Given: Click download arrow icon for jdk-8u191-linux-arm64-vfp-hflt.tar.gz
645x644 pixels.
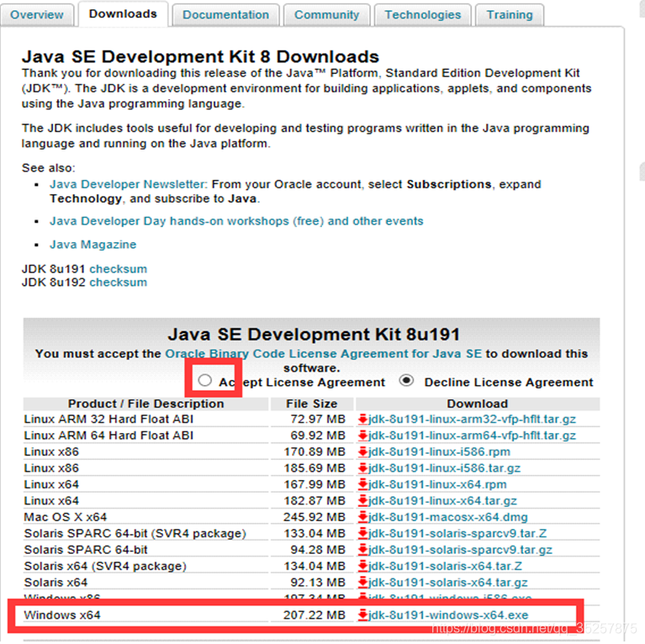Looking at the screenshot, I should [x=362, y=435].
